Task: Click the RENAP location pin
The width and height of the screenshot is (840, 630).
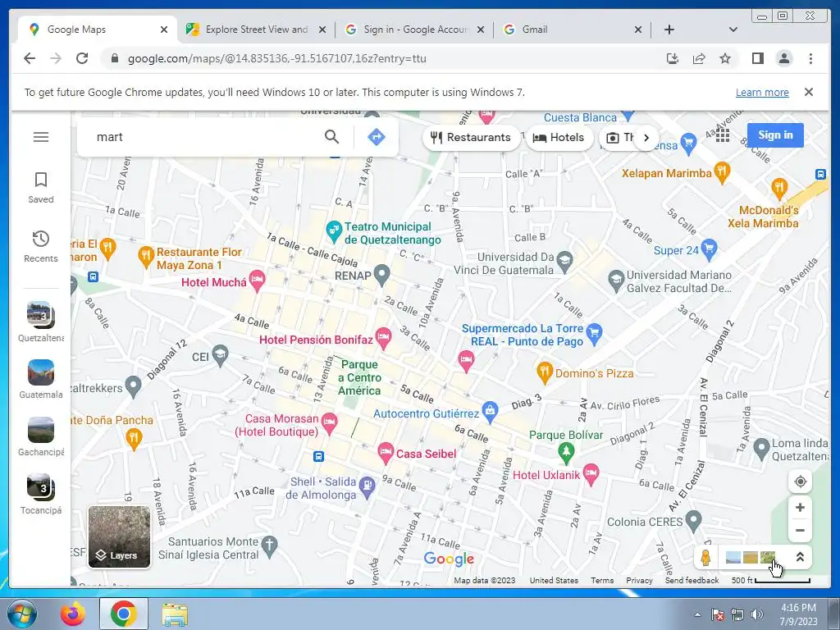Action: 381,275
